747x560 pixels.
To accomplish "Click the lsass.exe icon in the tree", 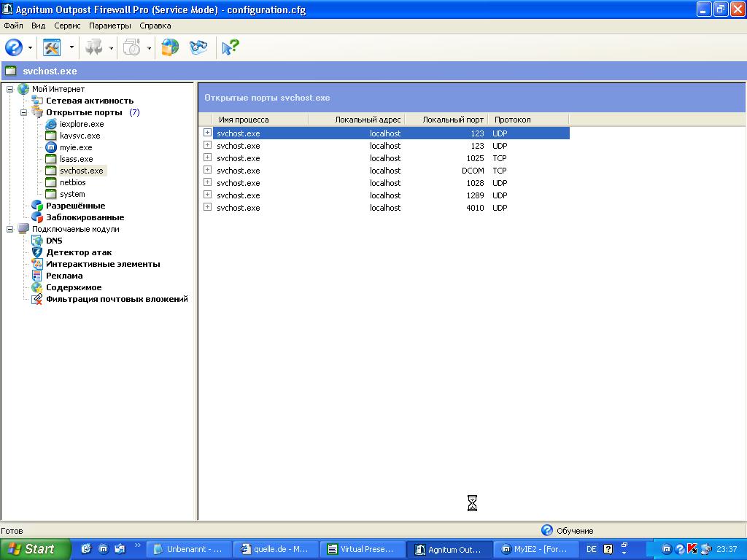I will click(x=51, y=159).
